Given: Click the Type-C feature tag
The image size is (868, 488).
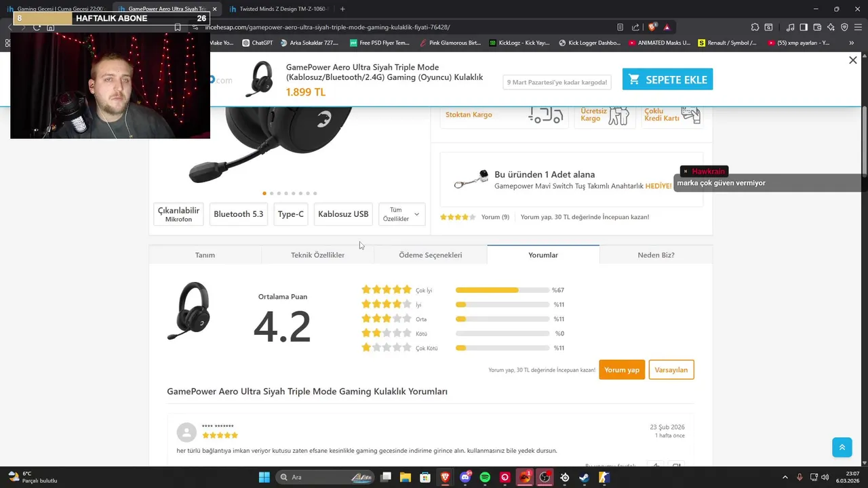Looking at the screenshot, I should pyautogui.click(x=291, y=214).
